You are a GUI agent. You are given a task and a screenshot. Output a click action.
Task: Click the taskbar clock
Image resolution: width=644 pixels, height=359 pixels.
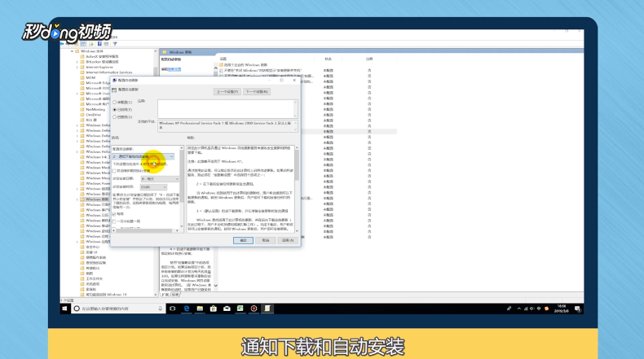(x=562, y=309)
